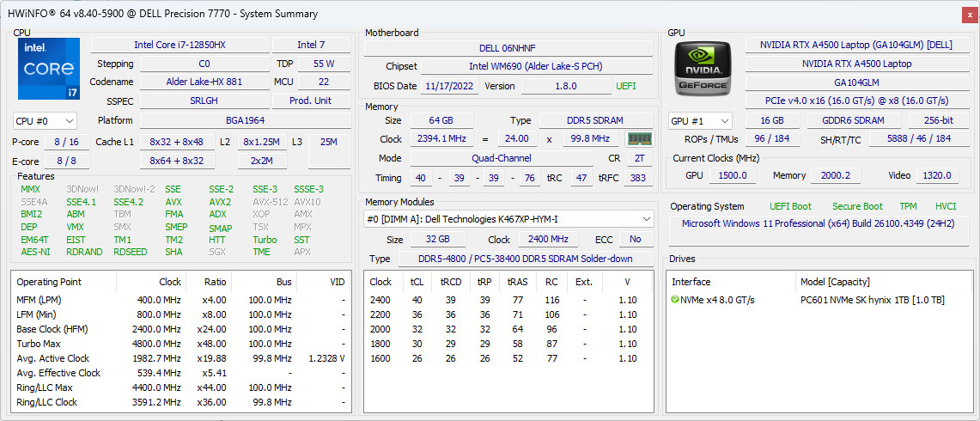Click the Intel 7 process field
Screen dimensions: 980x421
(x=311, y=45)
